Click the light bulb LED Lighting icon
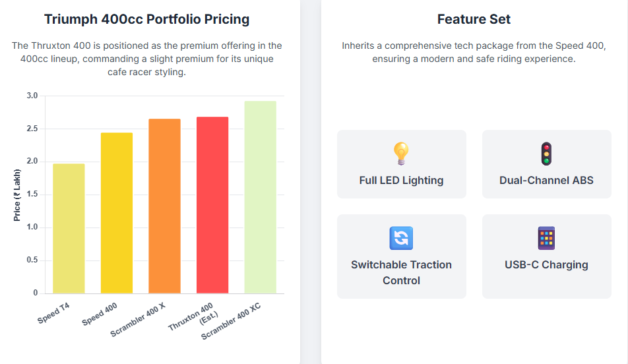The width and height of the screenshot is (628, 364). (x=401, y=154)
